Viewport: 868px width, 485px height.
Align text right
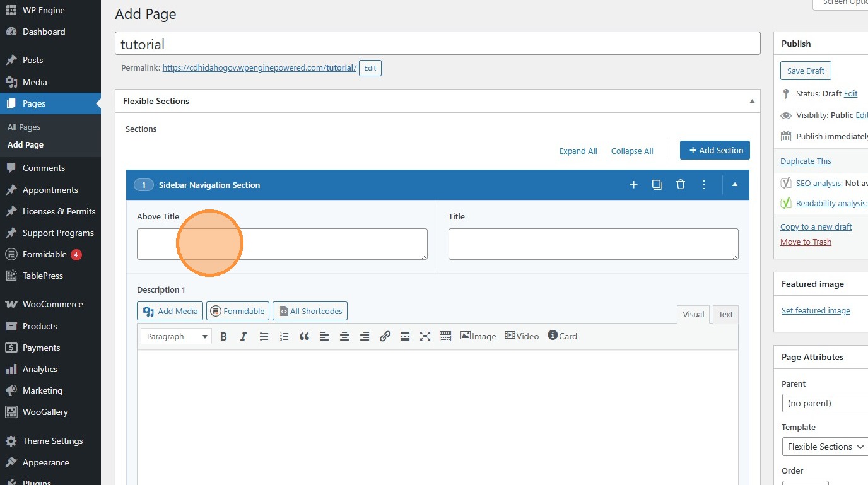[x=365, y=336]
